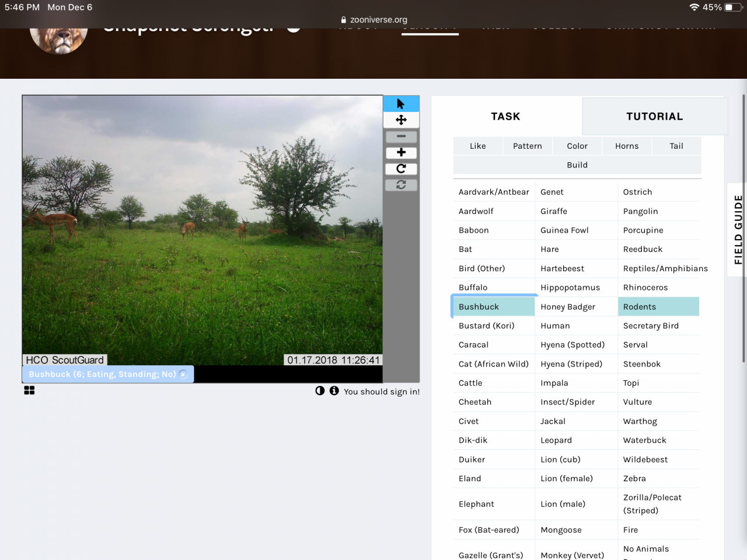Screen dimensions: 747x560
Task: Pick Rhinoceros in the species list
Action: pos(658,288)
